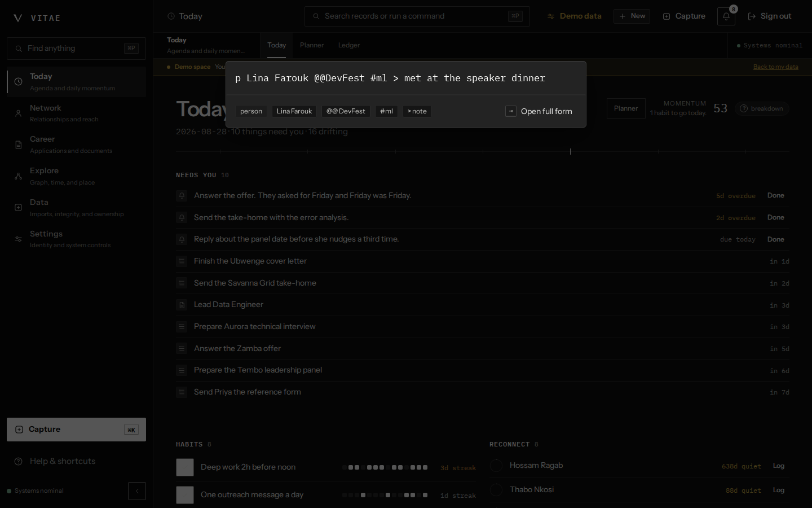Screen dimensions: 812x508
Task: Click Sign out
Action: [770, 16]
